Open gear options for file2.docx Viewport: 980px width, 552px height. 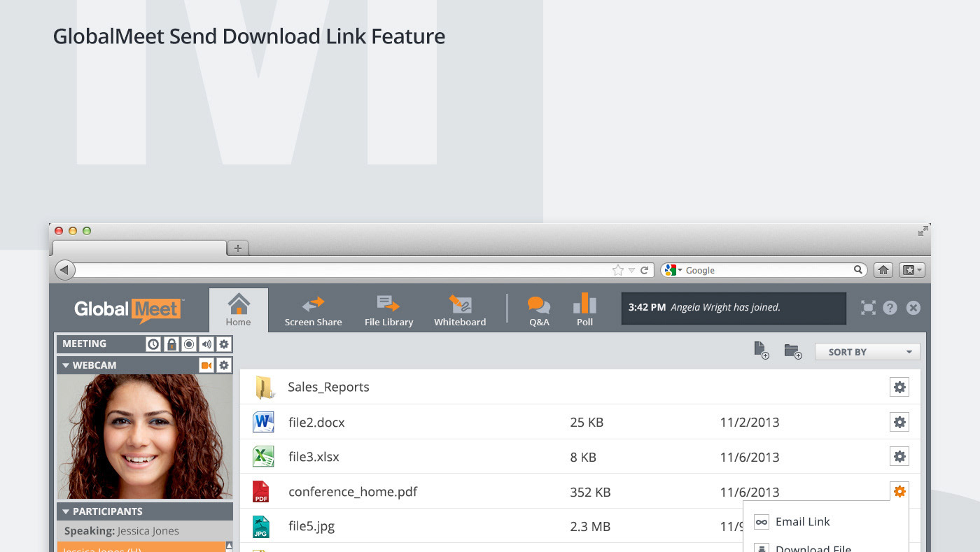[899, 422]
